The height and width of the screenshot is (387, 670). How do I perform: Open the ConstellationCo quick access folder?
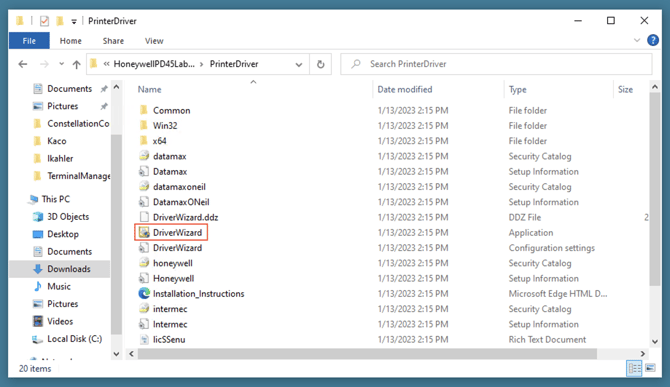pos(78,123)
